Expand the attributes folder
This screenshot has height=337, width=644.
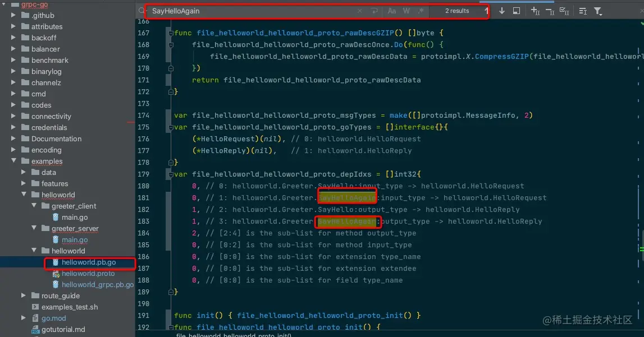13,26
